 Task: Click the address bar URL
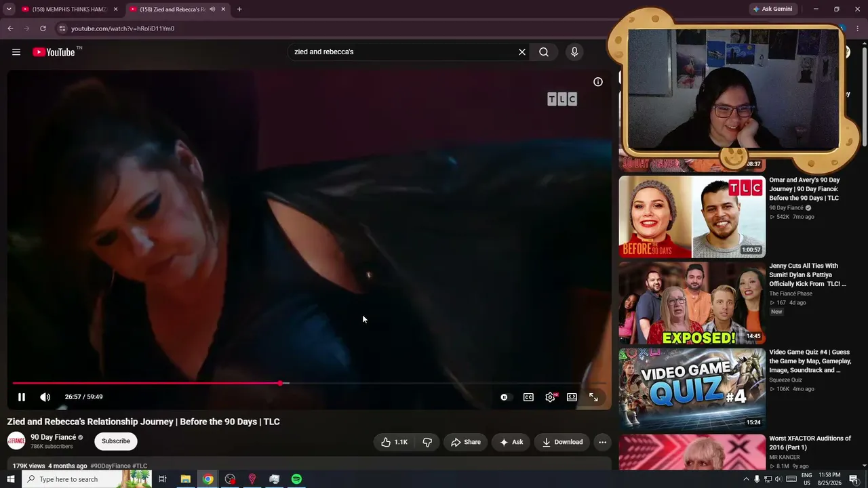pos(123,28)
